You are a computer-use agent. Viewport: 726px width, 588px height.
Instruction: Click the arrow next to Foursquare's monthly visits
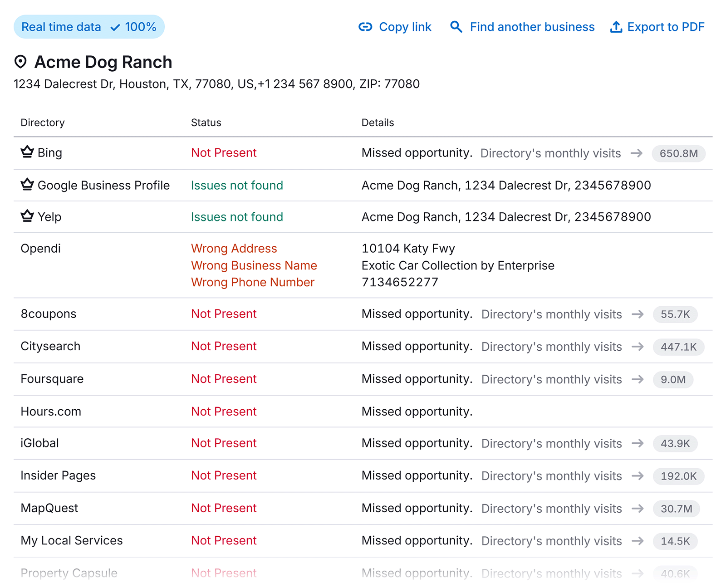point(638,379)
